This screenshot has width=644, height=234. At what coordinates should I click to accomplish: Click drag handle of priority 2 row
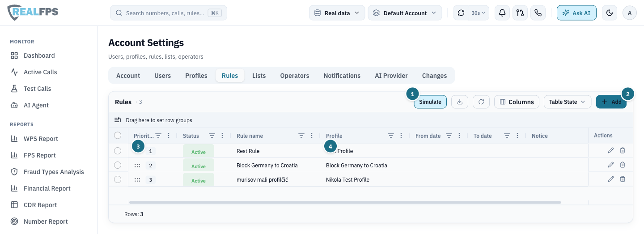137,166
